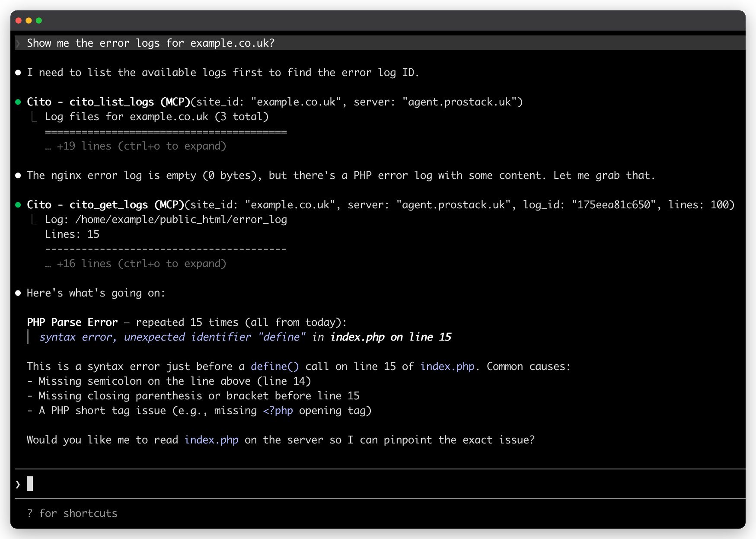Click the 'Show me the error logs' prompt line

pyautogui.click(x=380, y=43)
